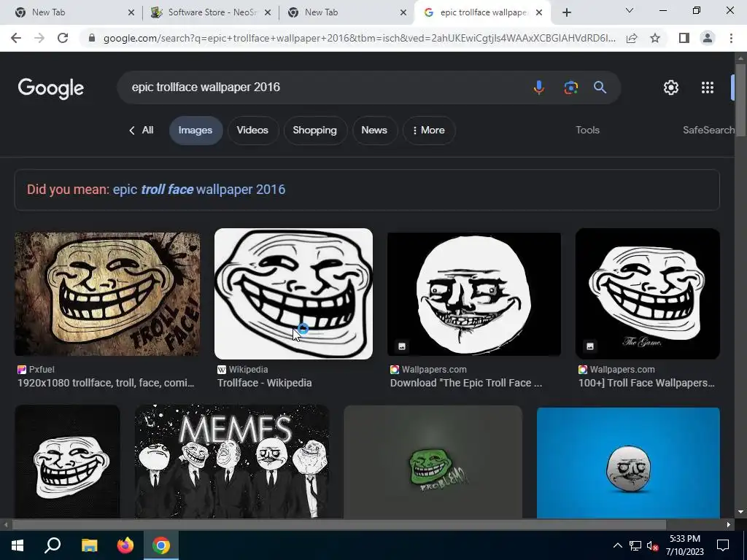The image size is (747, 560).
Task: Go back with browser back arrow
Action: click(x=16, y=38)
